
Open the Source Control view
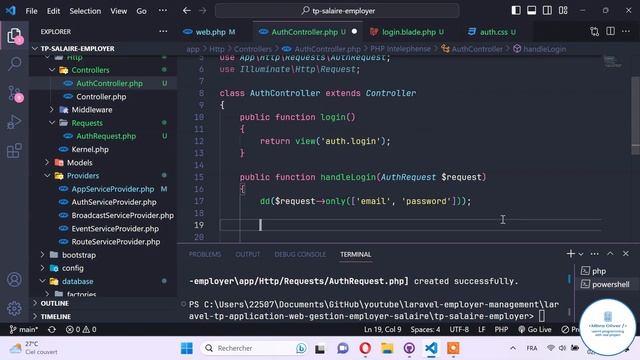pos(15,94)
